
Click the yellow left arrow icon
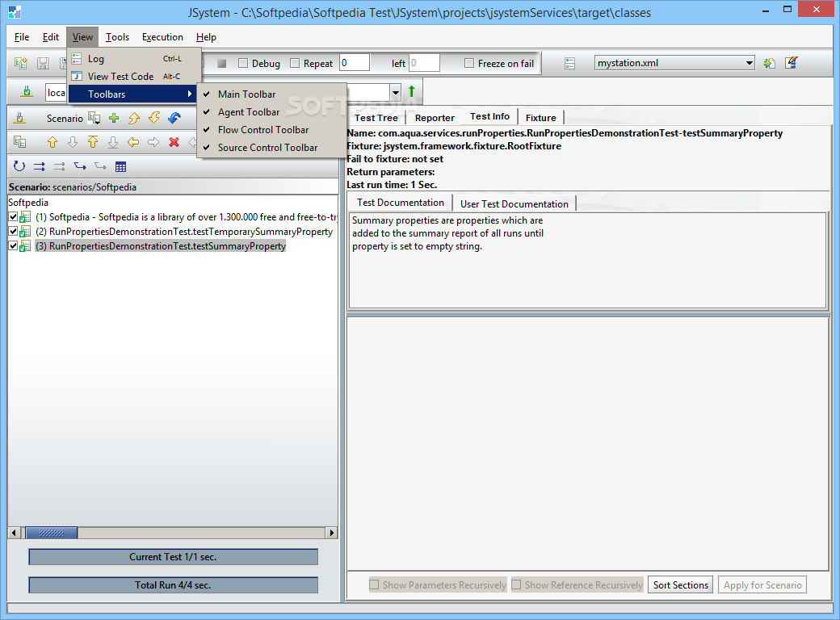pos(132,142)
